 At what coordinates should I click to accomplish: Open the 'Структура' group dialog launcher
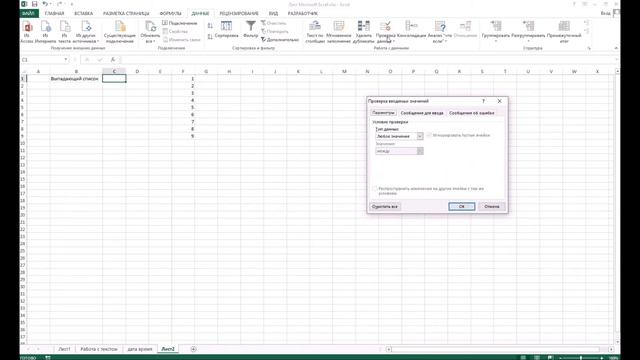pyautogui.click(x=589, y=48)
